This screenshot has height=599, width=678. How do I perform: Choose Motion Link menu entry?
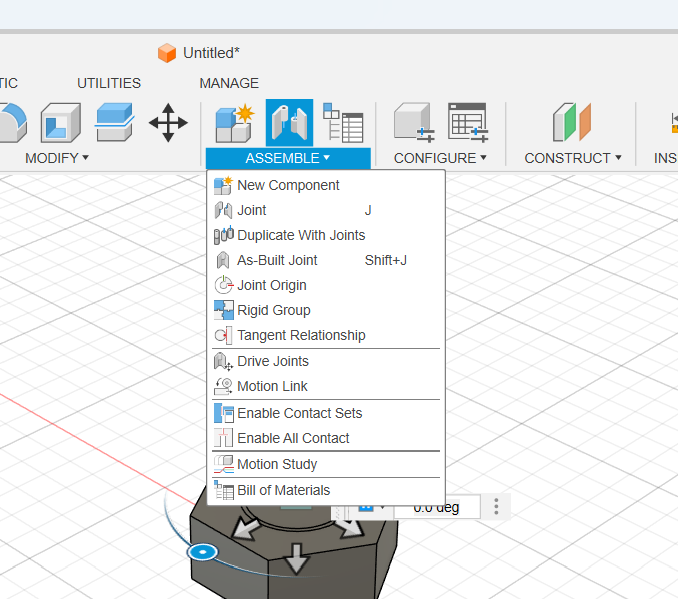coord(326,386)
